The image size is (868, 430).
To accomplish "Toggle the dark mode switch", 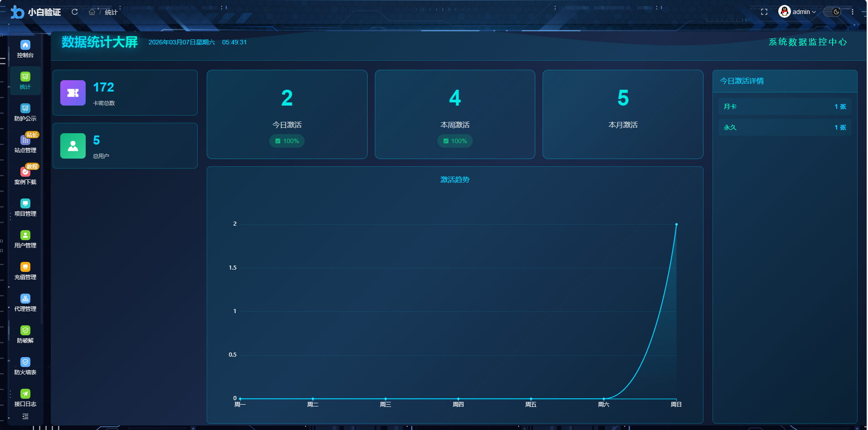I will click(832, 12).
